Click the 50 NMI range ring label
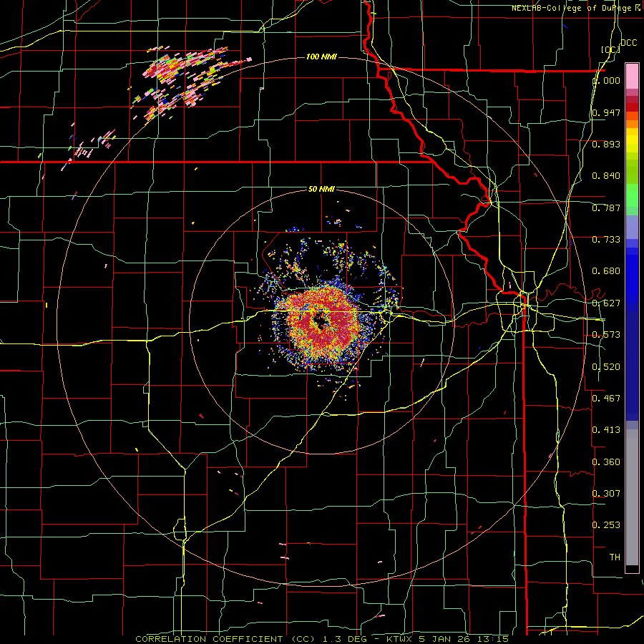 pyautogui.click(x=321, y=189)
